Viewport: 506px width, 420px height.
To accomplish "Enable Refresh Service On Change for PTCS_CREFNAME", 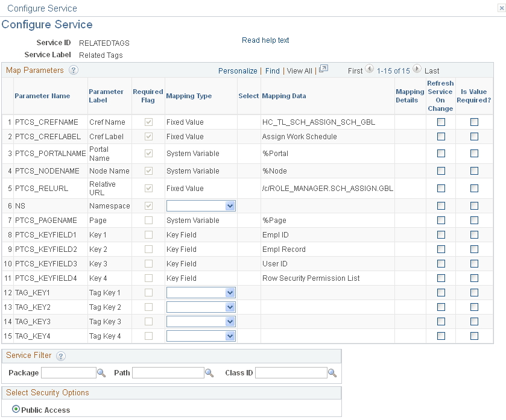I will coord(441,122).
